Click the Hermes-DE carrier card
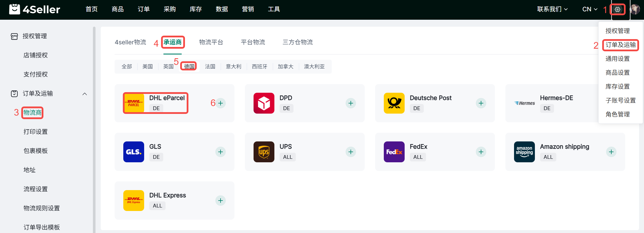644x233 pixels. [550, 103]
